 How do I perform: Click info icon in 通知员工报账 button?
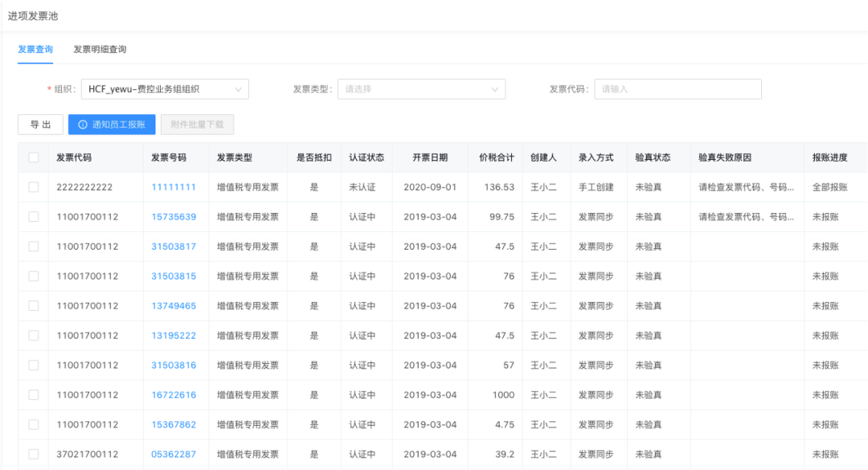coord(82,125)
